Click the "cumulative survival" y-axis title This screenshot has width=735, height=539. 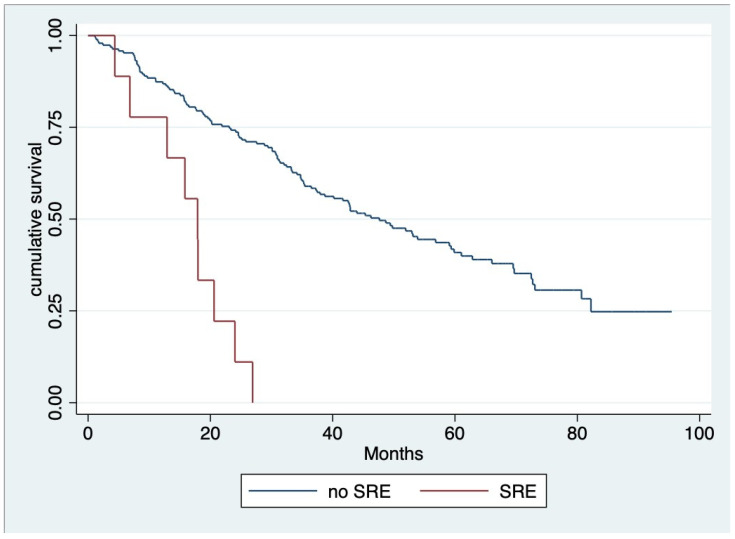pyautogui.click(x=36, y=220)
